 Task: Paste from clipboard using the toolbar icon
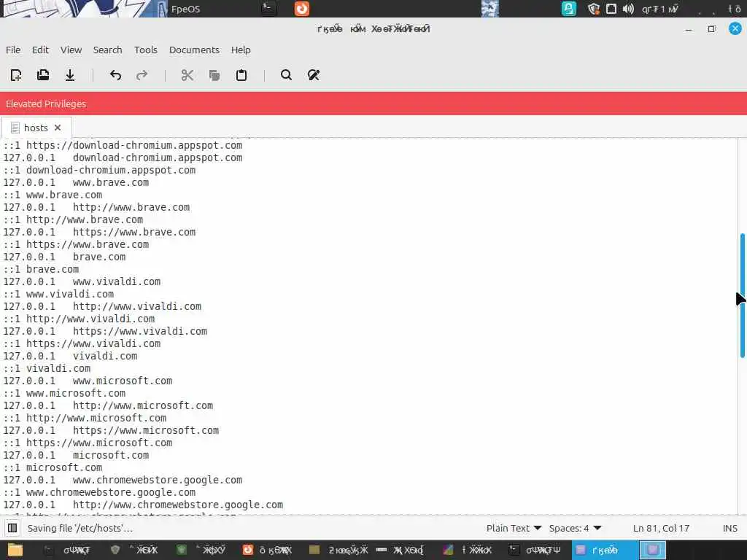point(241,75)
